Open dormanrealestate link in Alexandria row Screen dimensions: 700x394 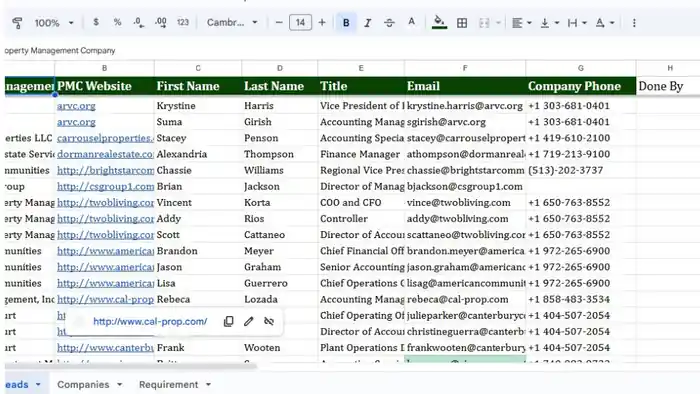tap(105, 154)
